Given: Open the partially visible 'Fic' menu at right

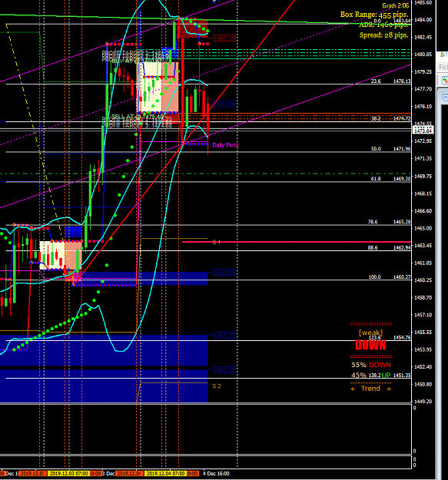Looking at the screenshot, I should (443, 67).
